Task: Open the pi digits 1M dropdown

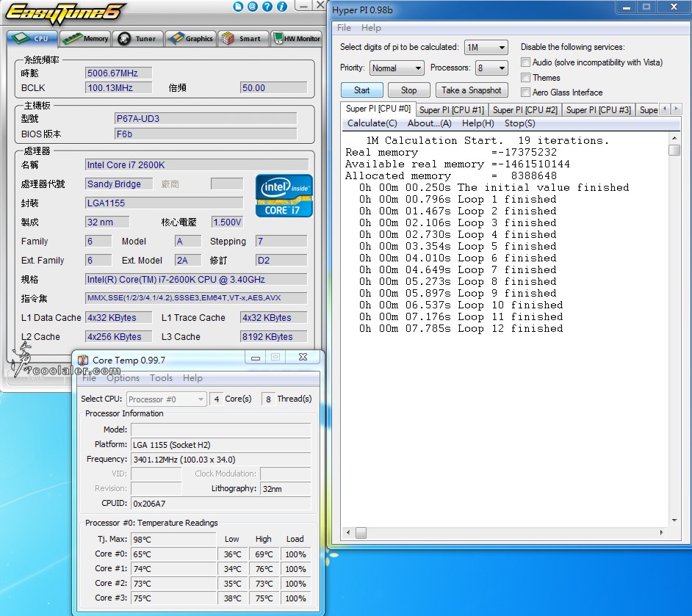Action: [x=486, y=47]
